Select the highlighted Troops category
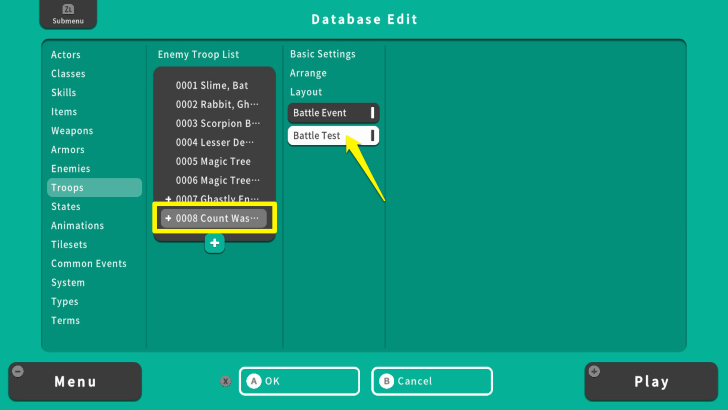 coord(94,188)
